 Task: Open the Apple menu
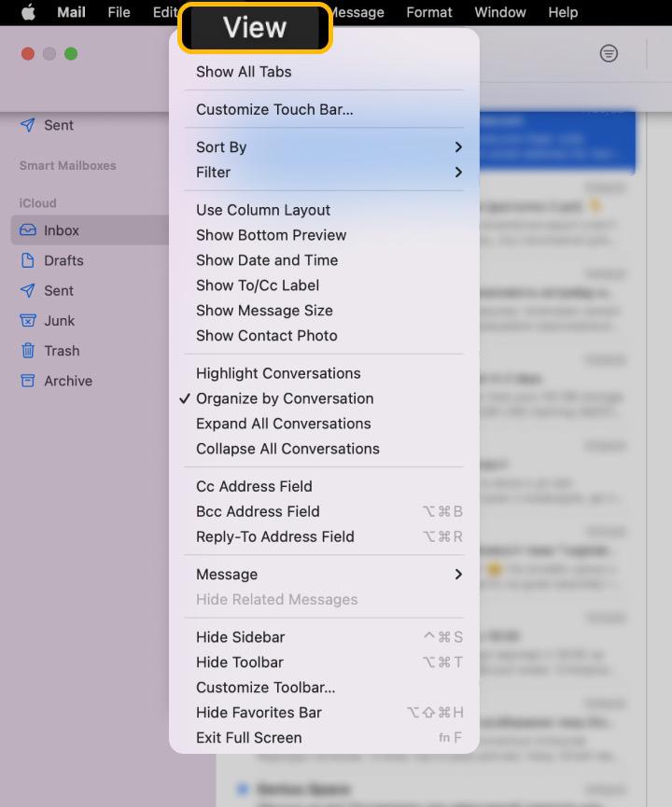[28, 12]
